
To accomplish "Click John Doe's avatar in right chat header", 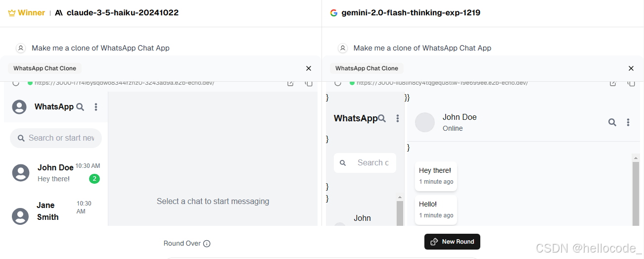I will pyautogui.click(x=425, y=122).
